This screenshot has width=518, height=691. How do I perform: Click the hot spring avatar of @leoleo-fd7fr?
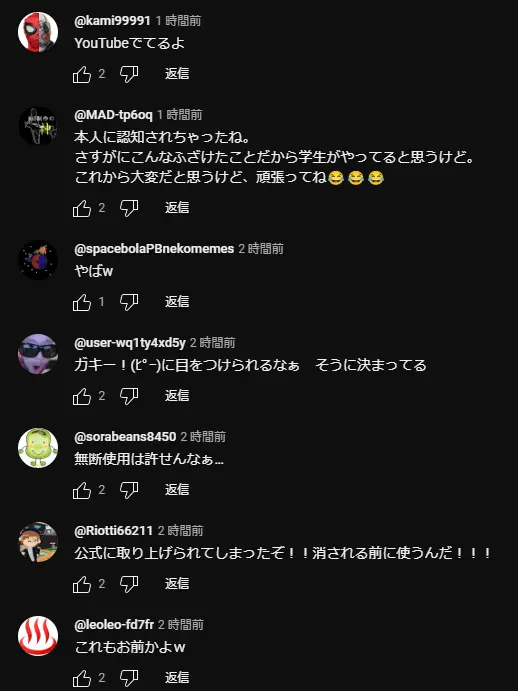coord(38,636)
